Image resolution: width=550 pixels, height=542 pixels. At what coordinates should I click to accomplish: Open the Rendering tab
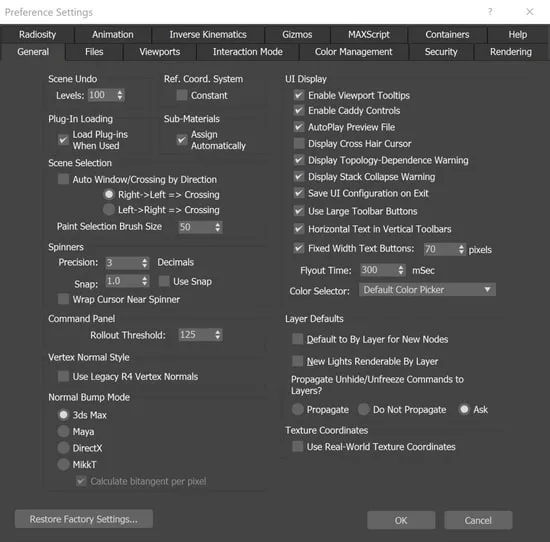pos(511,52)
